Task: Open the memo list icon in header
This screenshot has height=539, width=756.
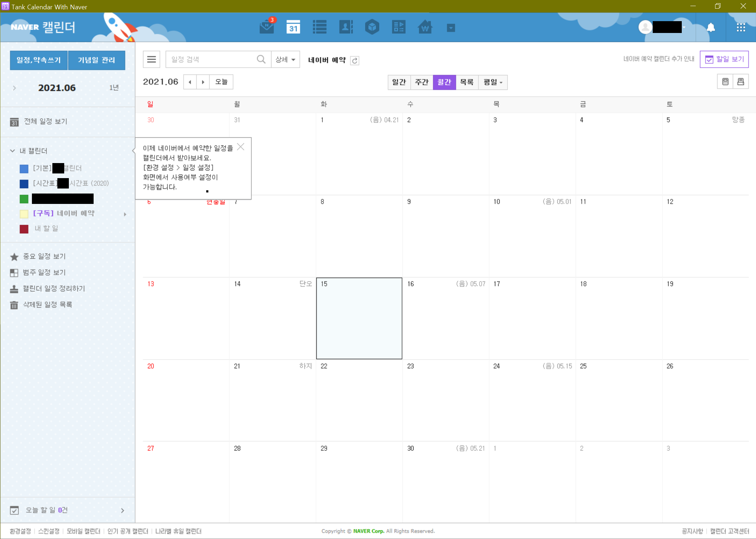Action: point(319,27)
